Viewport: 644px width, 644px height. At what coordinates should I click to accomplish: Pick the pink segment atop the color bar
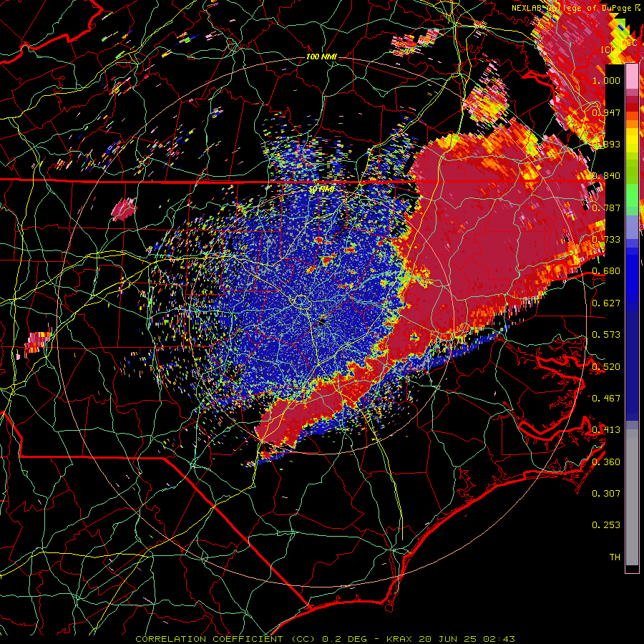632,77
